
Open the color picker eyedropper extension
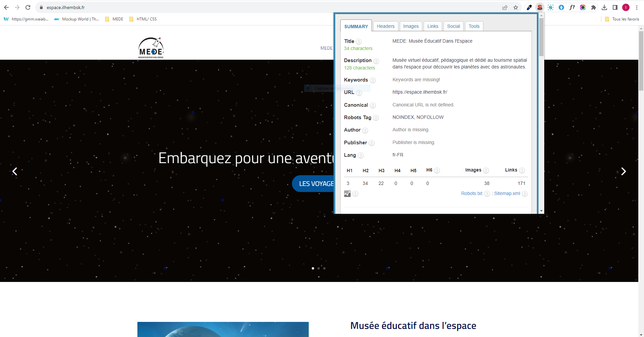pyautogui.click(x=529, y=7)
